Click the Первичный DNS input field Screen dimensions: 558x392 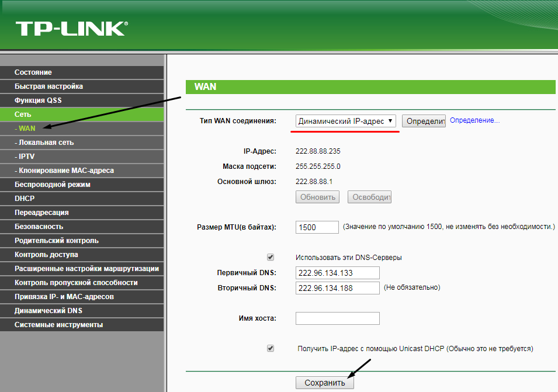337,273
